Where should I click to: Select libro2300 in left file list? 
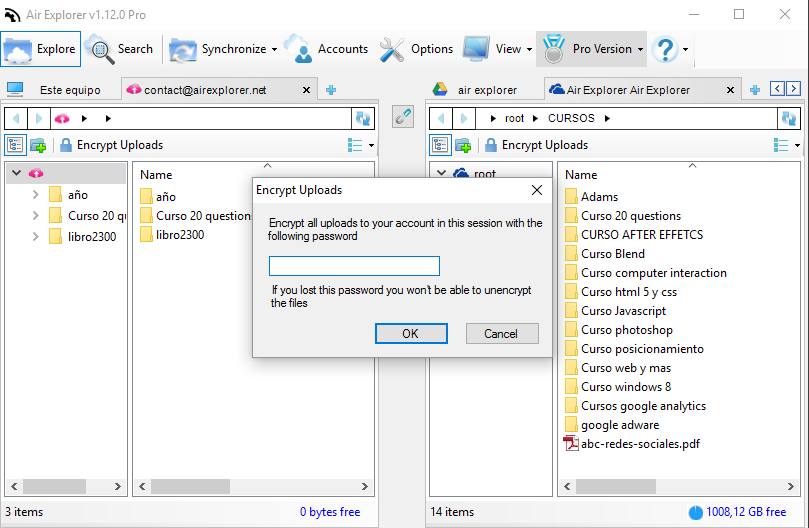pyautogui.click(x=173, y=235)
